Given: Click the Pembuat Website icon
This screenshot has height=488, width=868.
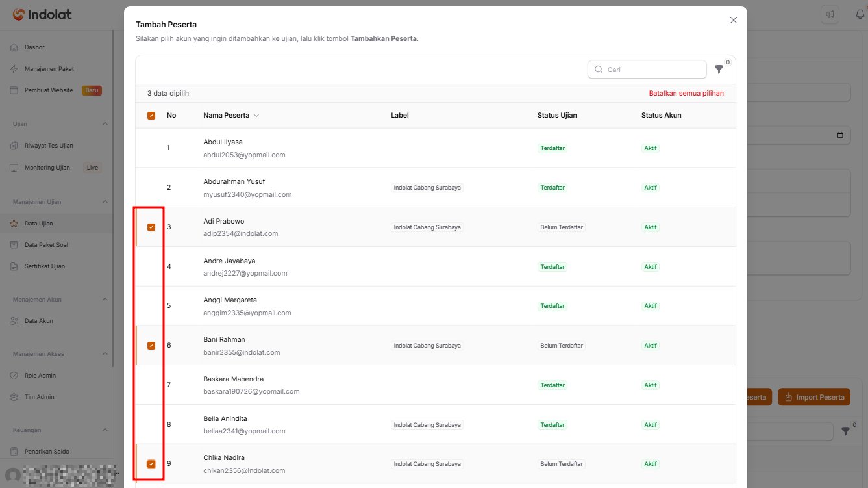Looking at the screenshot, I should (x=14, y=90).
